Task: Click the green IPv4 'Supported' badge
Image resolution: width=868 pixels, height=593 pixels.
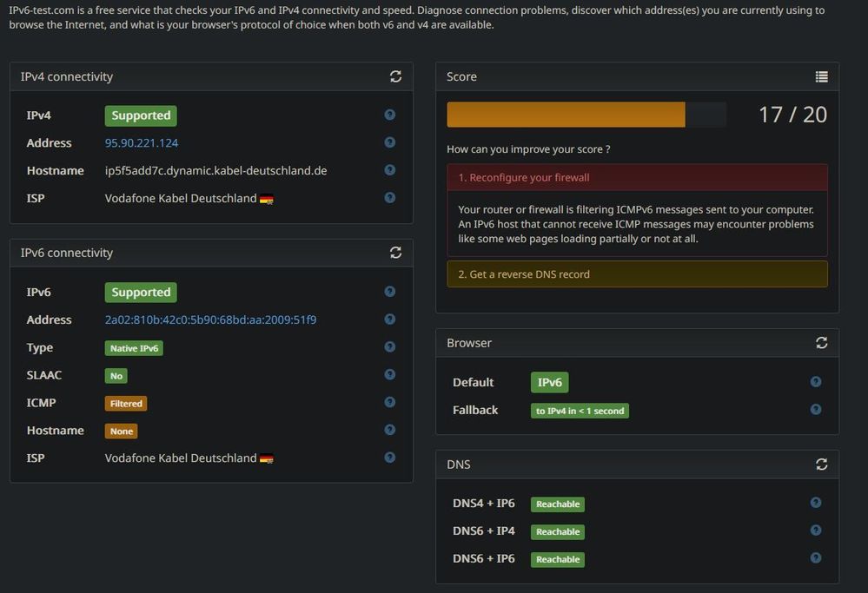Action: (x=141, y=115)
